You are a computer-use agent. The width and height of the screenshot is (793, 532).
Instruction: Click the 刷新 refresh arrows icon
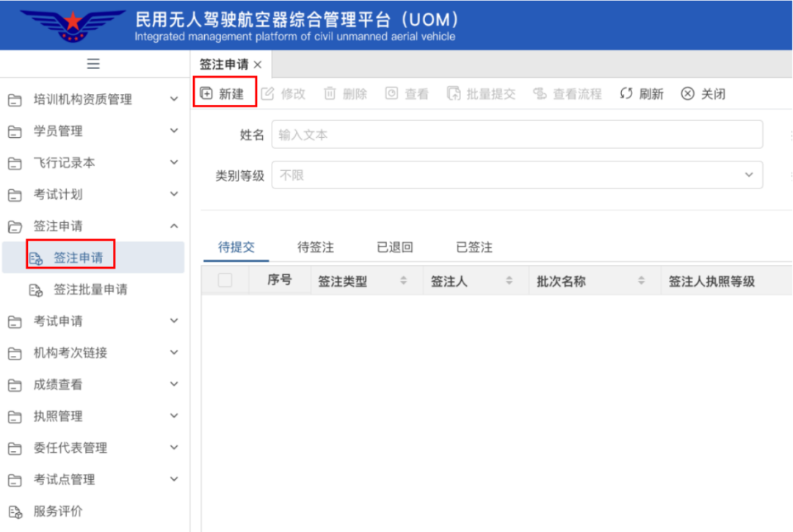pos(626,93)
